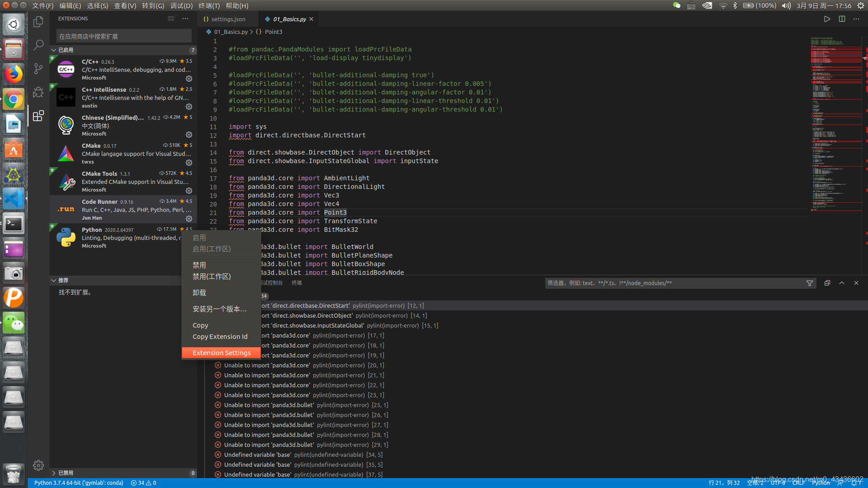868x488 pixels.
Task: Open the Extensions view in the activity bar
Action: coord(38,116)
